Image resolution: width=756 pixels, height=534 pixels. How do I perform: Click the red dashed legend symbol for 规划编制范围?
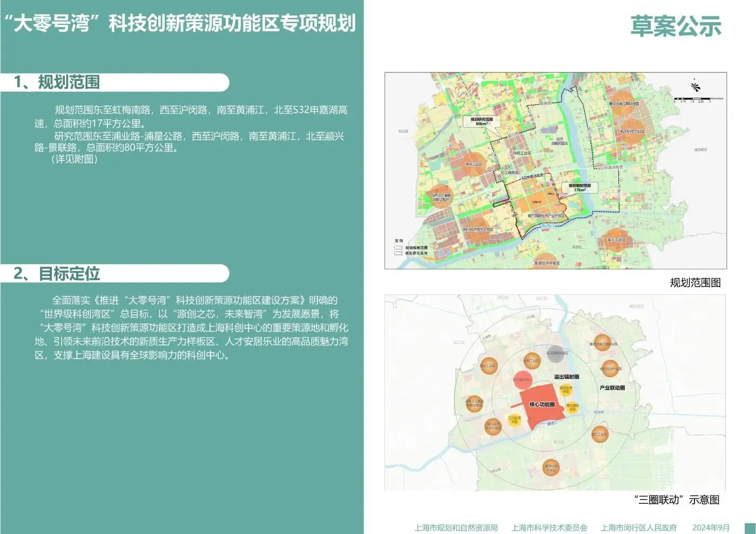(x=399, y=248)
